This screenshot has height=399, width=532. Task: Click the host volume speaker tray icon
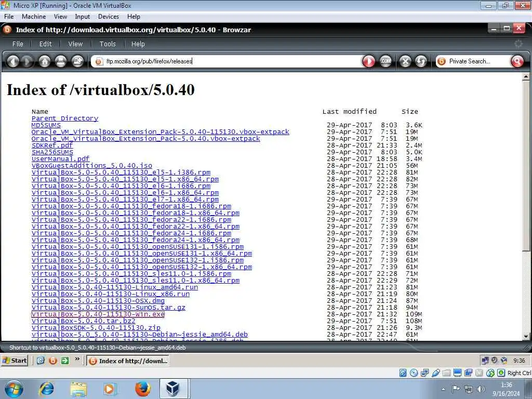coord(481,389)
